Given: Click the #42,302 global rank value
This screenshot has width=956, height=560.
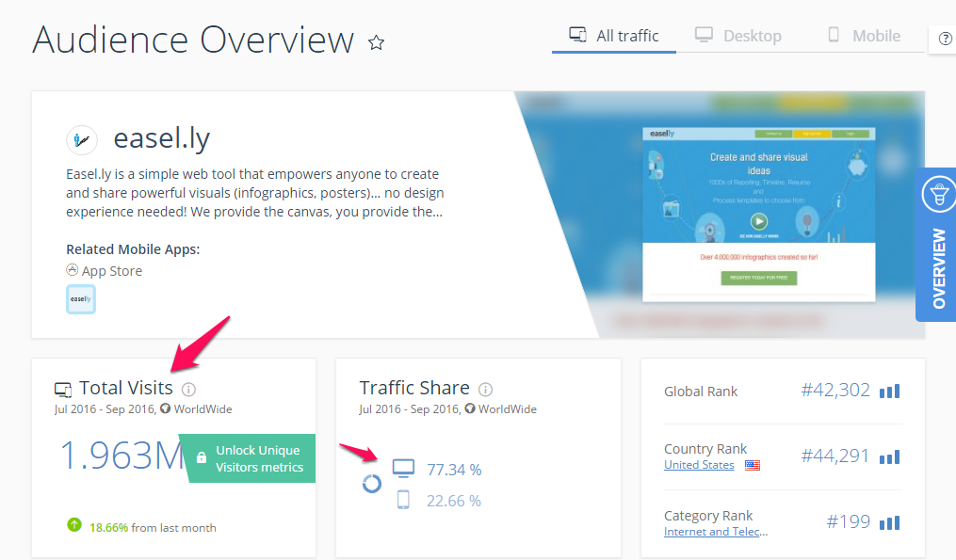Looking at the screenshot, I should tap(835, 390).
